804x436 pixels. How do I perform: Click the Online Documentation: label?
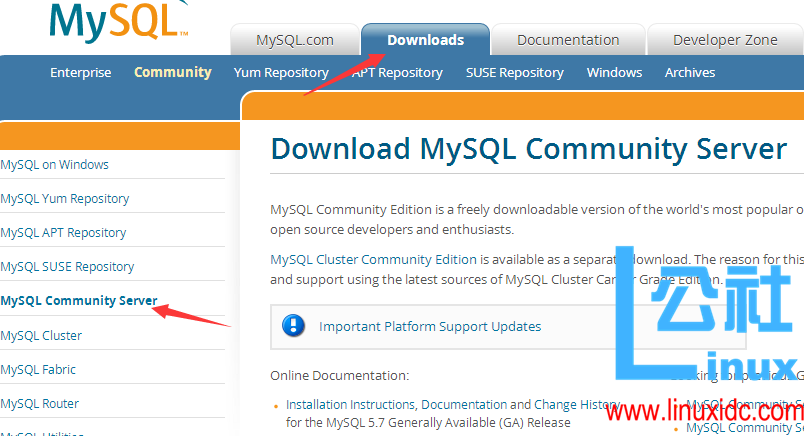[339, 375]
